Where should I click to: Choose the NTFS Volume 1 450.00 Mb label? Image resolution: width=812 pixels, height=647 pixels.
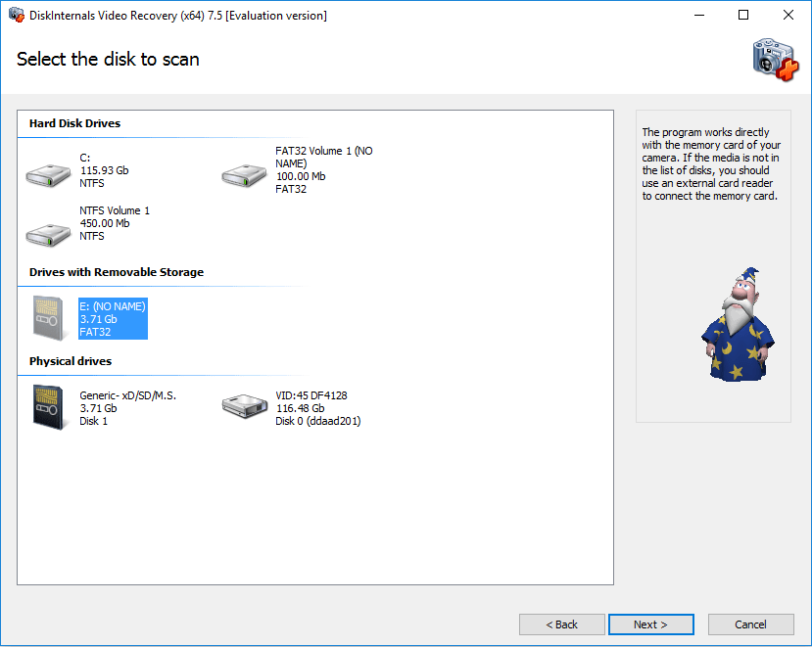click(115, 223)
